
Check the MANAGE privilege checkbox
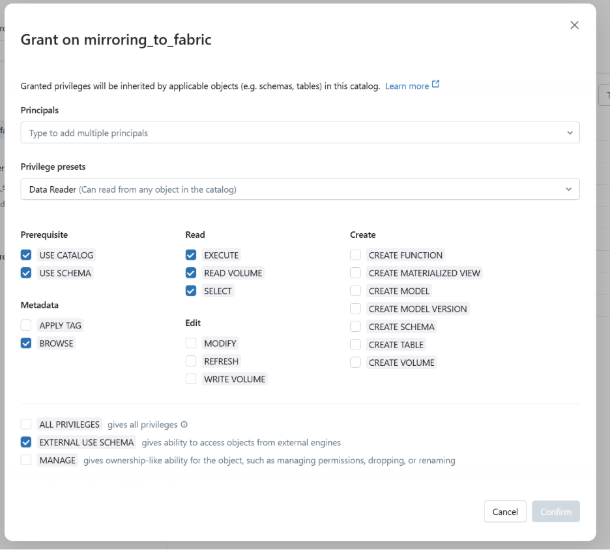point(26,460)
